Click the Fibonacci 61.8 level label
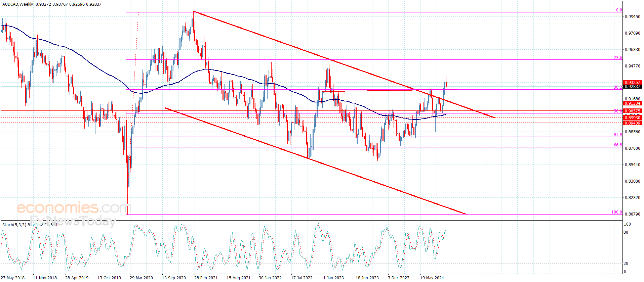Viewport: 644px width, 282px height. 618,135
